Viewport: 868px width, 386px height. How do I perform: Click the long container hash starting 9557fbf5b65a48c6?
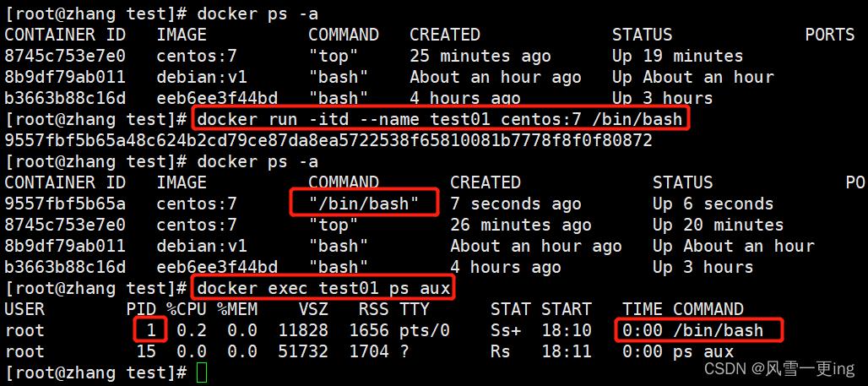click(x=328, y=141)
